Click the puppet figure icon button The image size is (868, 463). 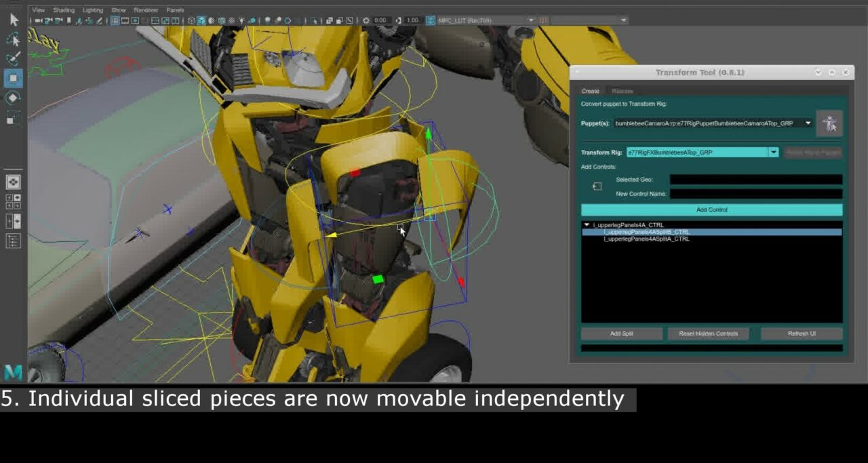coord(829,123)
